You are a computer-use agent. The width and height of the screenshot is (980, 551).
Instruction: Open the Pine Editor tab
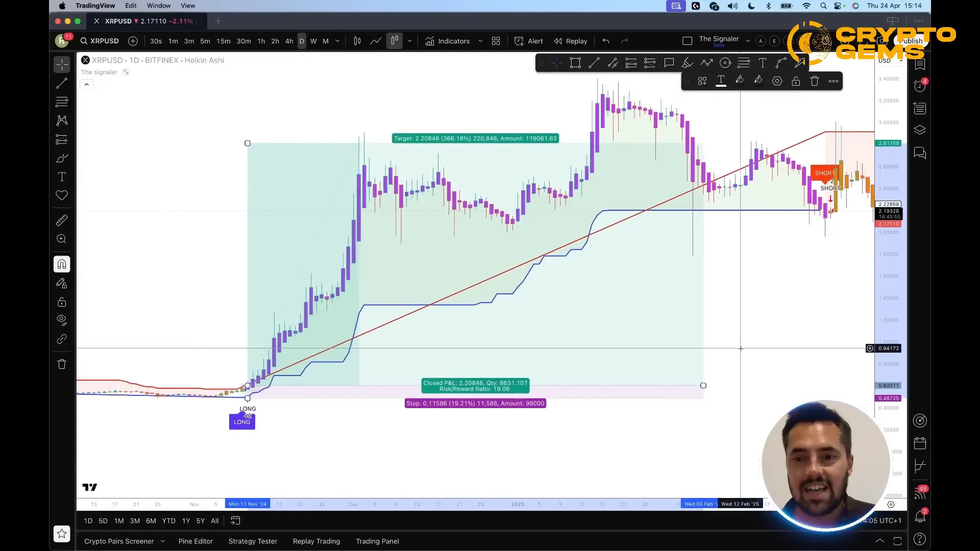(x=195, y=541)
